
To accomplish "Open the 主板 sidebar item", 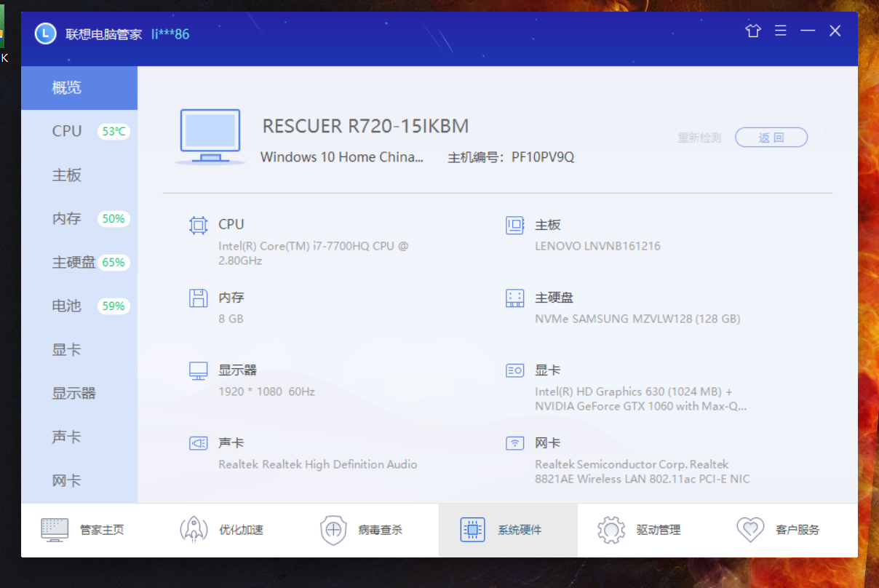I will [x=79, y=175].
